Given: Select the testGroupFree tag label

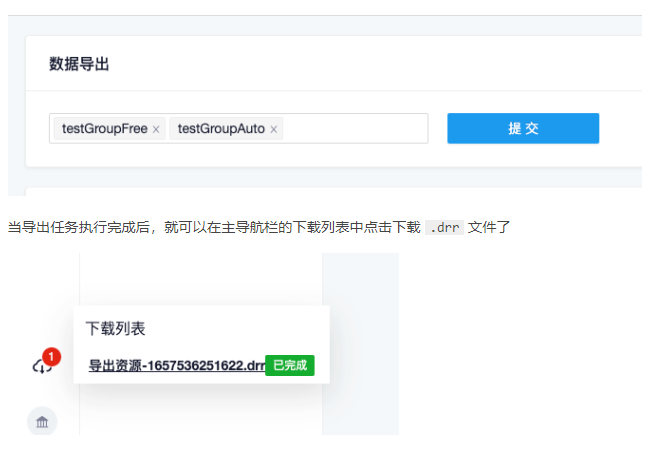Looking at the screenshot, I should pyautogui.click(x=104, y=129).
